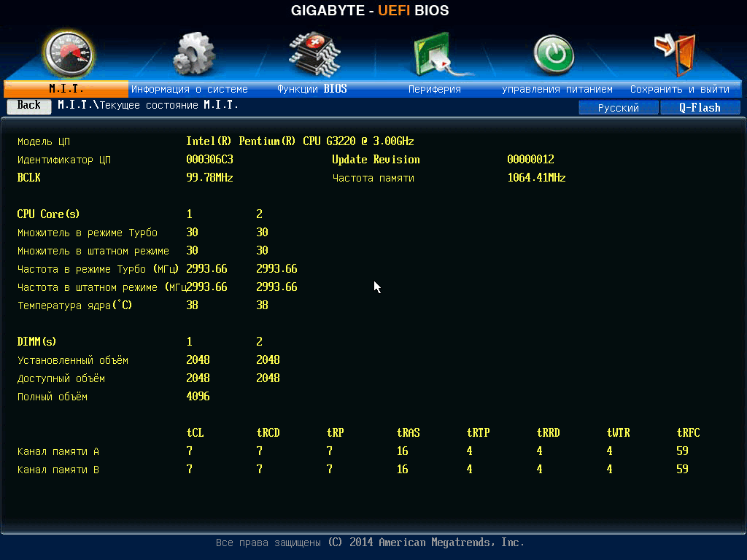Select the управления питанием tab

coord(557,89)
